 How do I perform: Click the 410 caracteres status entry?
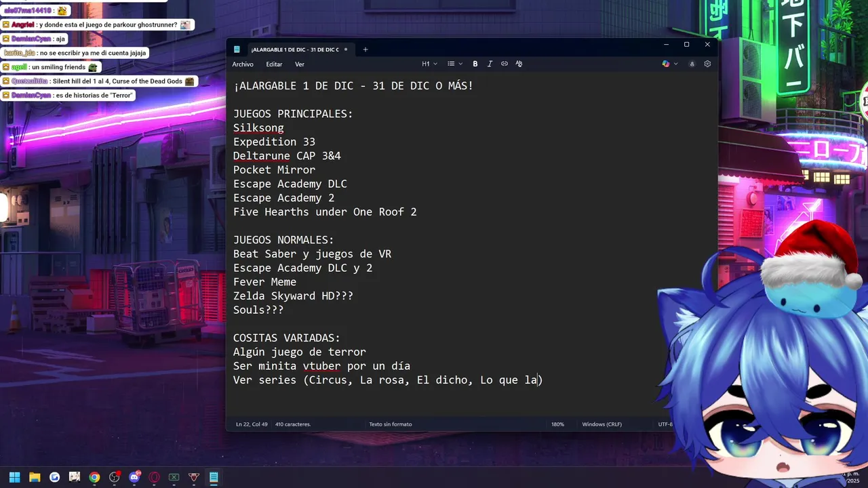click(293, 424)
